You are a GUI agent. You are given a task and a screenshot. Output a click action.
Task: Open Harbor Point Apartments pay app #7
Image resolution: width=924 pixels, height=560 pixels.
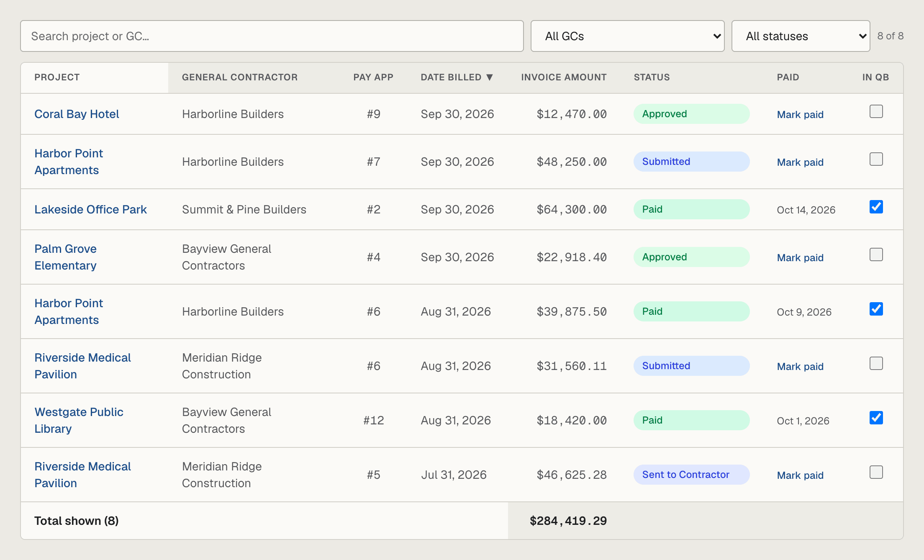[69, 162]
